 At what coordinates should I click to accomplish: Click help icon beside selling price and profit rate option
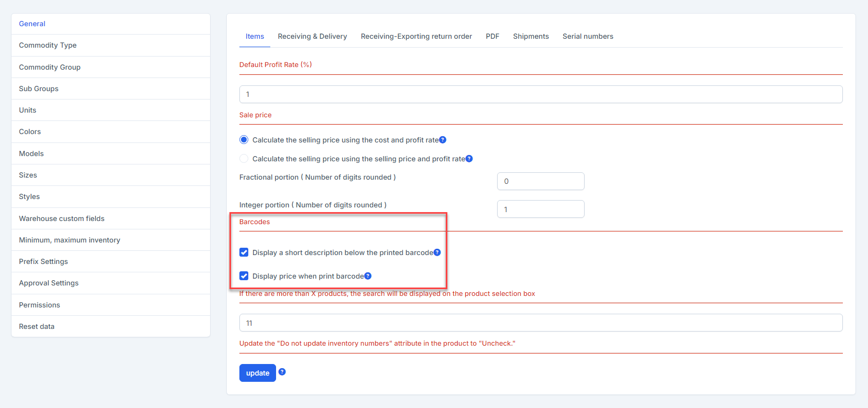click(x=469, y=159)
